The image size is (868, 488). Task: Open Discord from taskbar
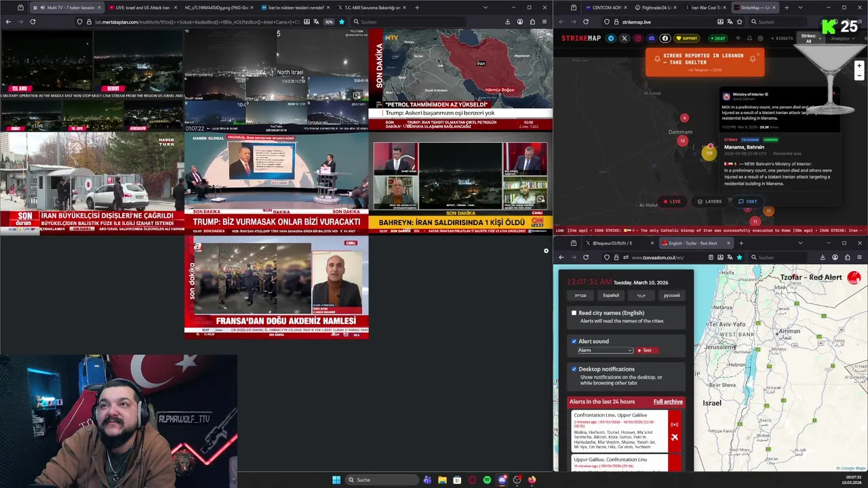pos(502,480)
